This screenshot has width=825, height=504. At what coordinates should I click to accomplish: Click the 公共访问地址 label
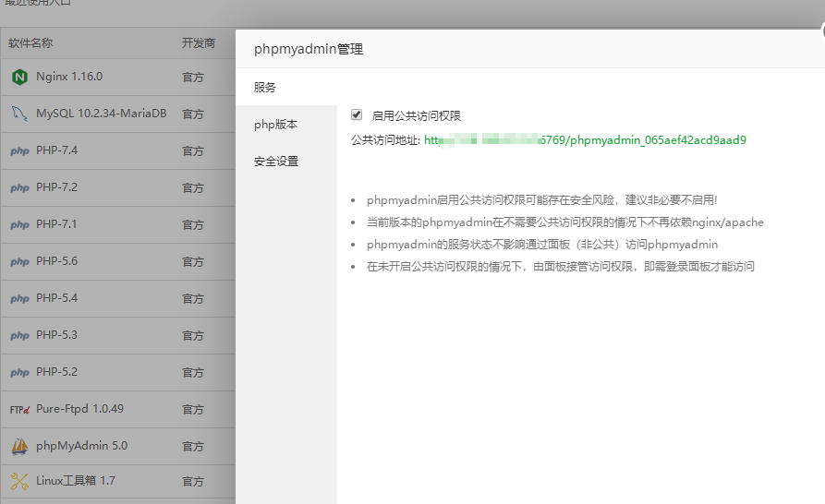(x=385, y=140)
